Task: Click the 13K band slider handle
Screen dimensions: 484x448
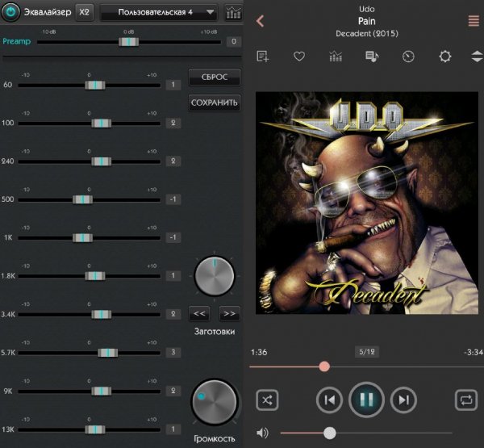Action: (95, 429)
